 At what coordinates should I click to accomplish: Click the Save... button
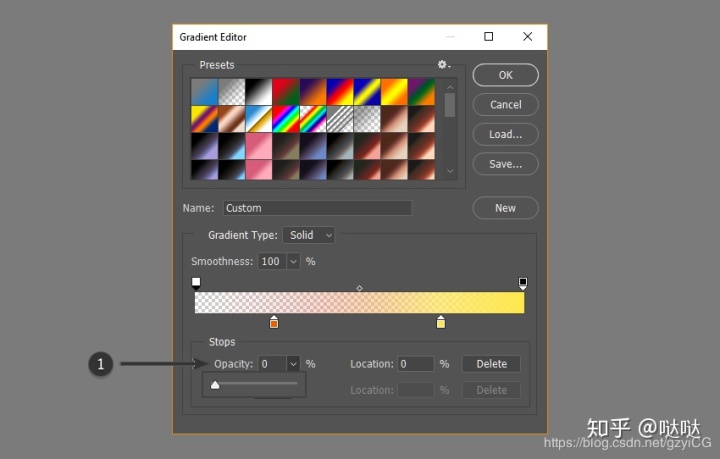[506, 164]
